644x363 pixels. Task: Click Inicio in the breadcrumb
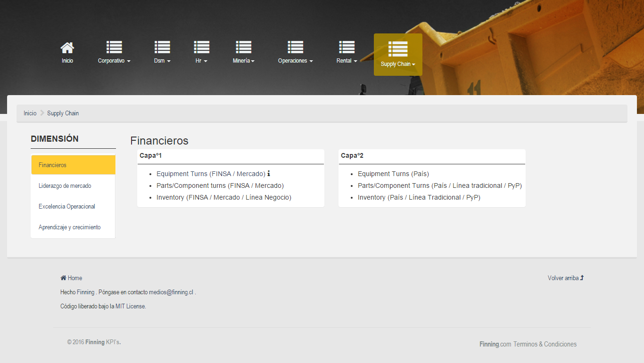coord(30,113)
